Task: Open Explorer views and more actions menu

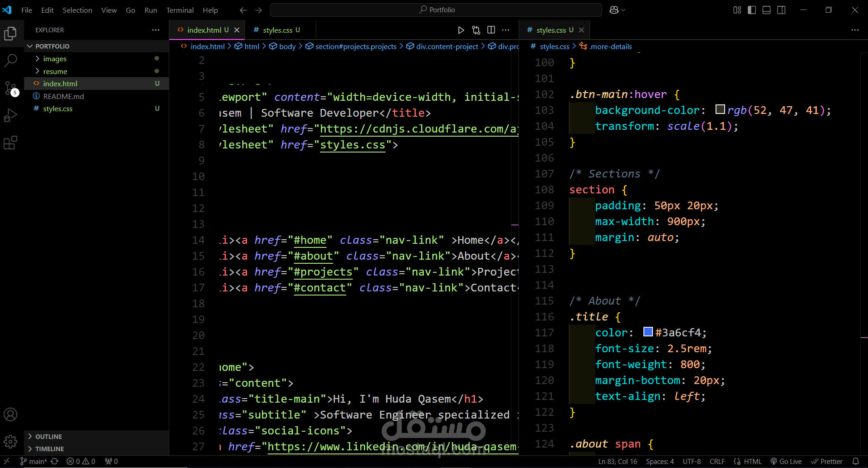Action: click(x=156, y=30)
